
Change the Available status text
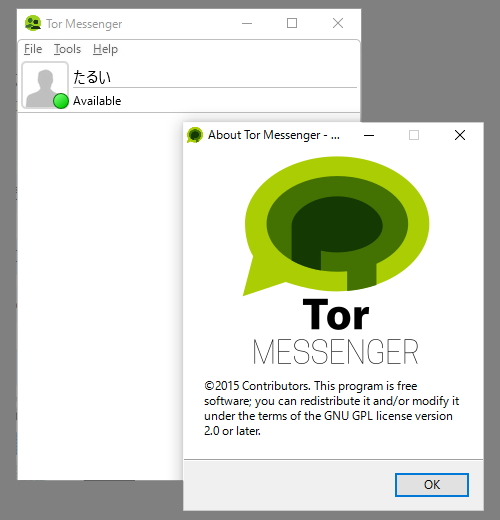point(97,101)
